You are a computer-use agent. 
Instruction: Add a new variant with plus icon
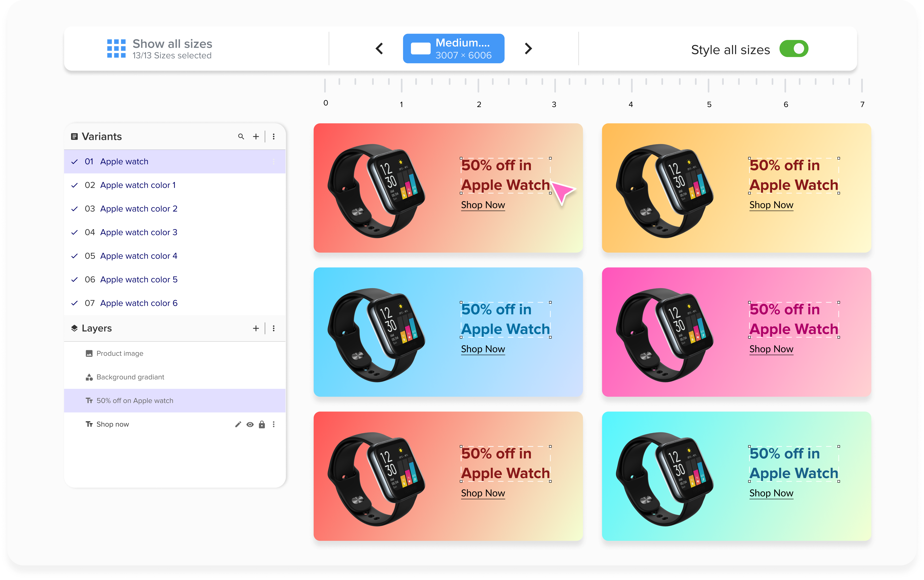[256, 136]
